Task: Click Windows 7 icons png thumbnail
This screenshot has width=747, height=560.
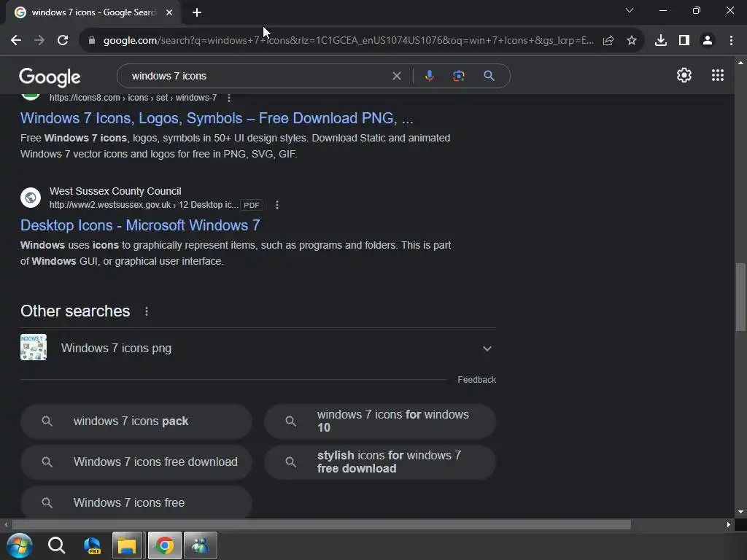Action: point(34,347)
